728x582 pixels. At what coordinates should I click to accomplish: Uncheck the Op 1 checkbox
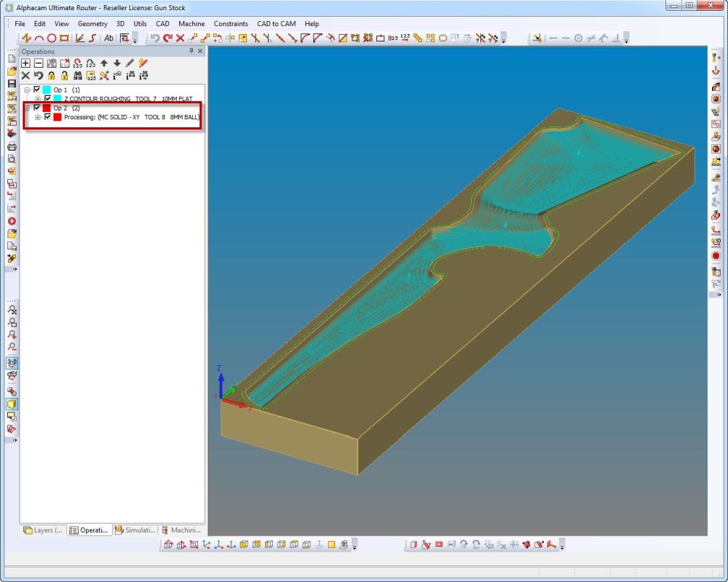tap(36, 89)
